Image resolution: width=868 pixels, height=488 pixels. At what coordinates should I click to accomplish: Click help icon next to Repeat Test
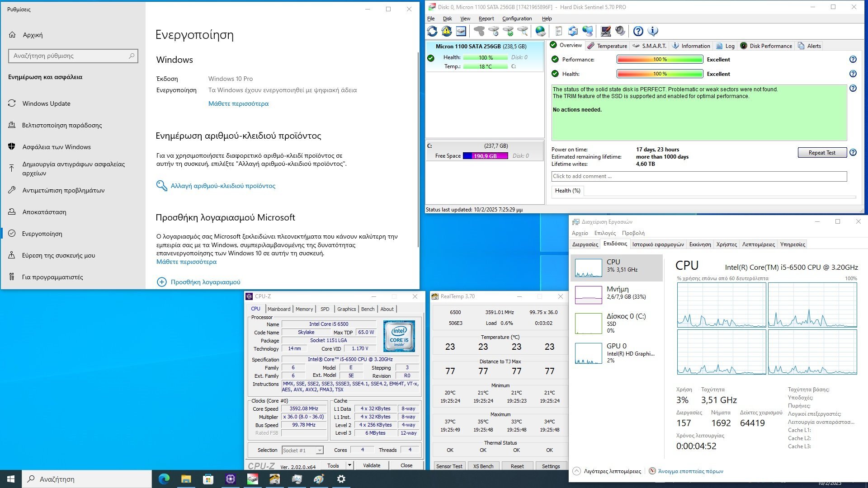pyautogui.click(x=853, y=153)
